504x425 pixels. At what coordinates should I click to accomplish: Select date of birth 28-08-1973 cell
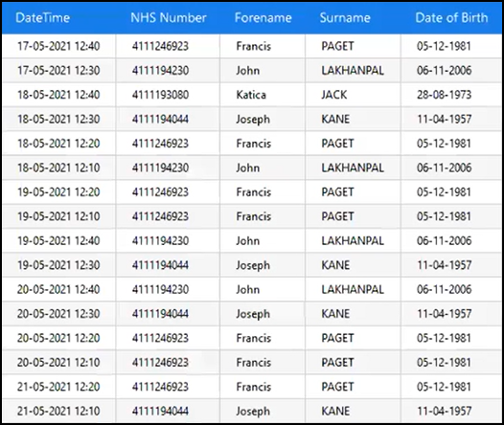451,95
